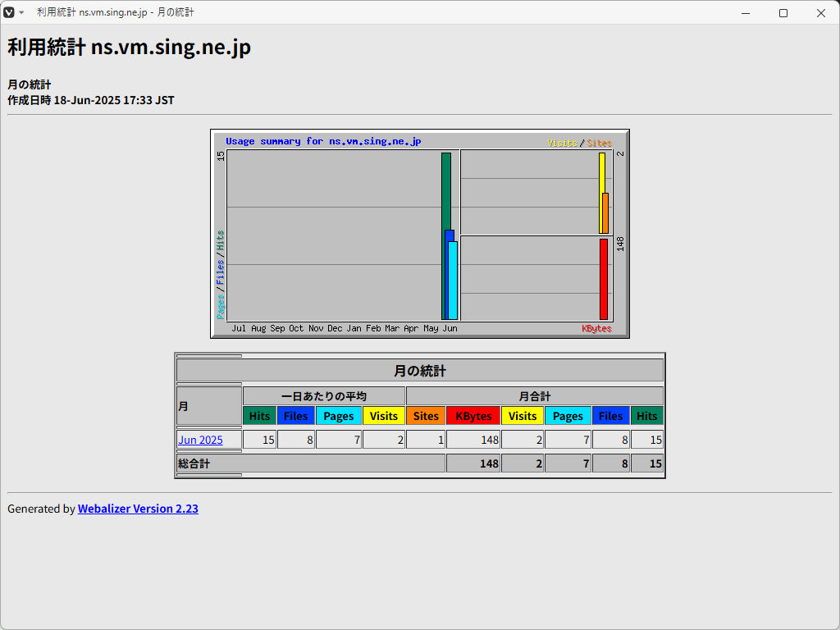Click the daily average Visits header cell
This screenshot has height=630, width=840.
[384, 416]
